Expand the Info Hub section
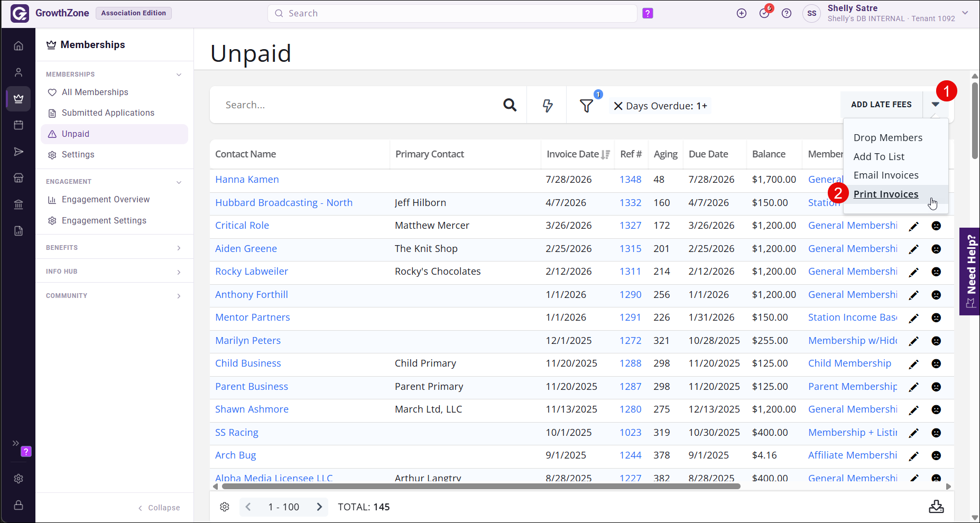Screen dimensions: 980x523 pyautogui.click(x=179, y=272)
